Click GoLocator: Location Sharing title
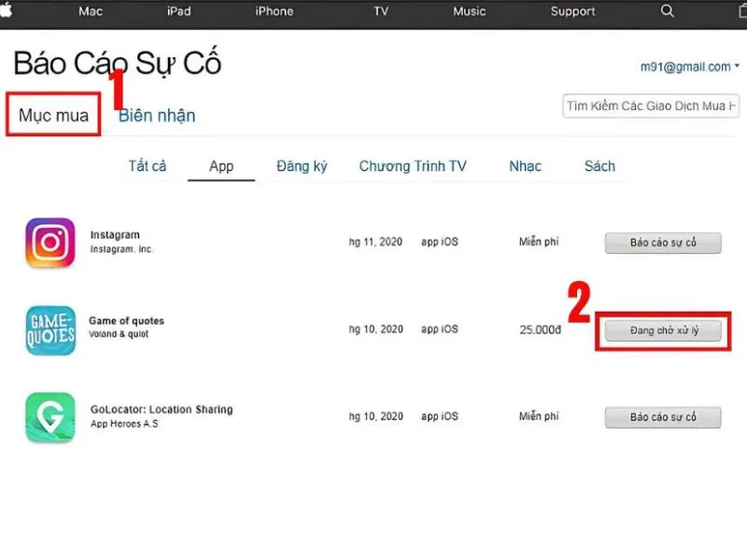The width and height of the screenshot is (747, 560). [x=162, y=410]
